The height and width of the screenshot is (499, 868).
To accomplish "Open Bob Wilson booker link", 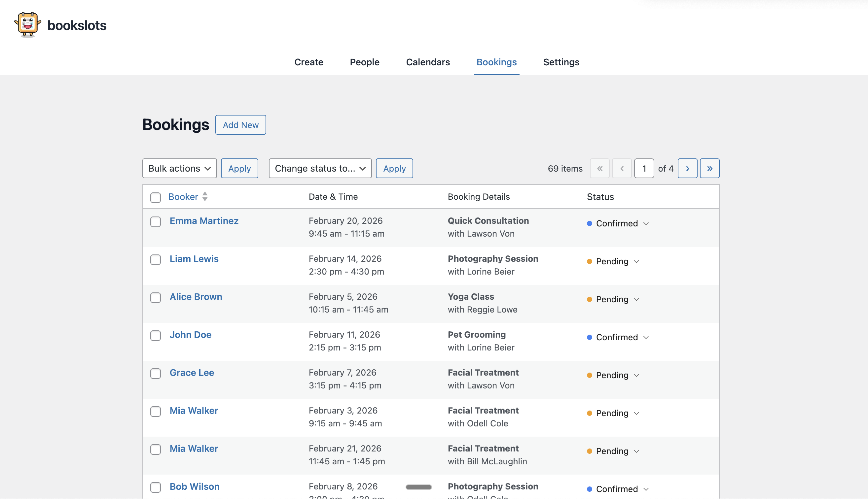I will point(195,486).
